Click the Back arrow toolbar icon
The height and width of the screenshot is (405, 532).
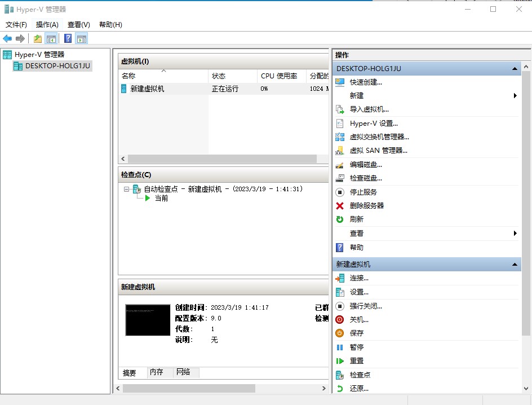pyautogui.click(x=7, y=39)
